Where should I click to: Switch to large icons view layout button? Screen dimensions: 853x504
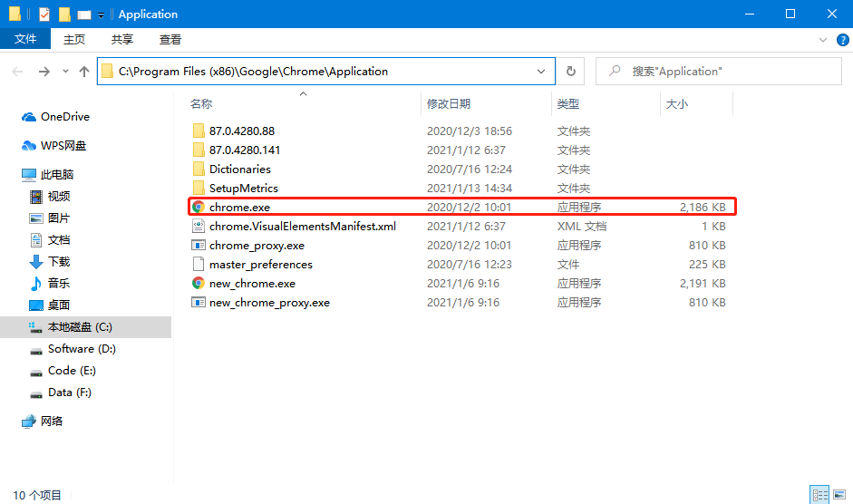pyautogui.click(x=839, y=494)
